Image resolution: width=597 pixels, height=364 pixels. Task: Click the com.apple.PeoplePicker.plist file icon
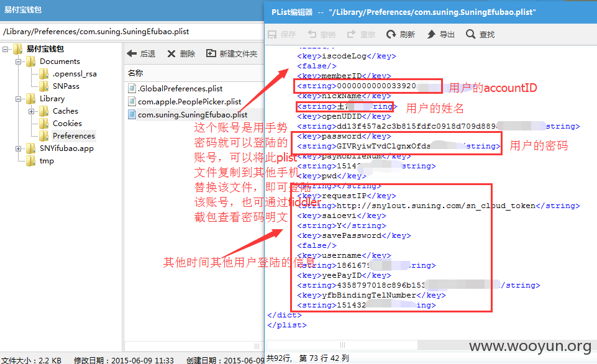132,102
